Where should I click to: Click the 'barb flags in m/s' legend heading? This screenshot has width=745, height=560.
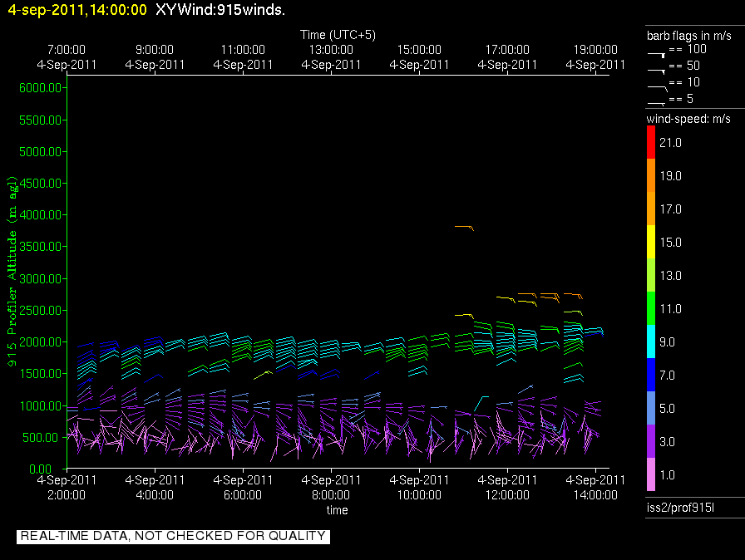pyautogui.click(x=689, y=36)
